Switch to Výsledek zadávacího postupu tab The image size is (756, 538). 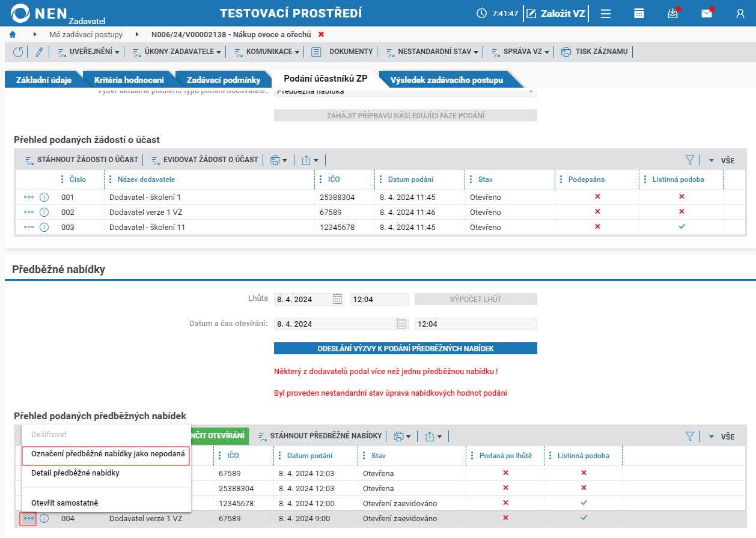(447, 79)
